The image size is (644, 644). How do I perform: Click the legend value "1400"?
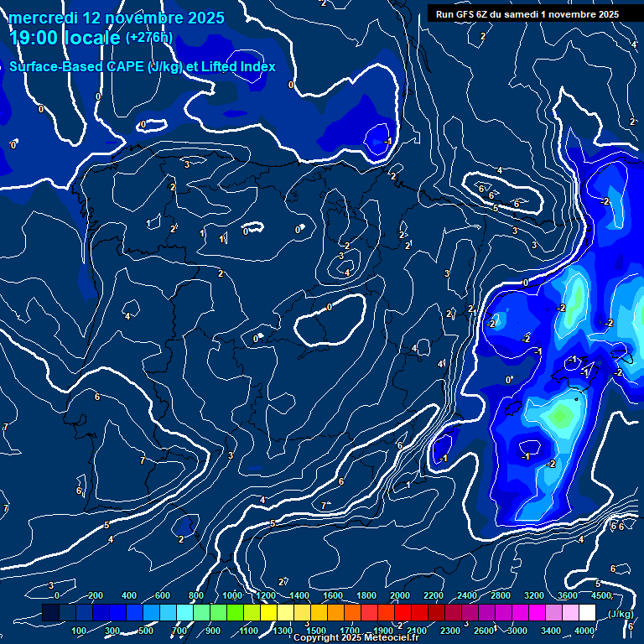point(299,595)
